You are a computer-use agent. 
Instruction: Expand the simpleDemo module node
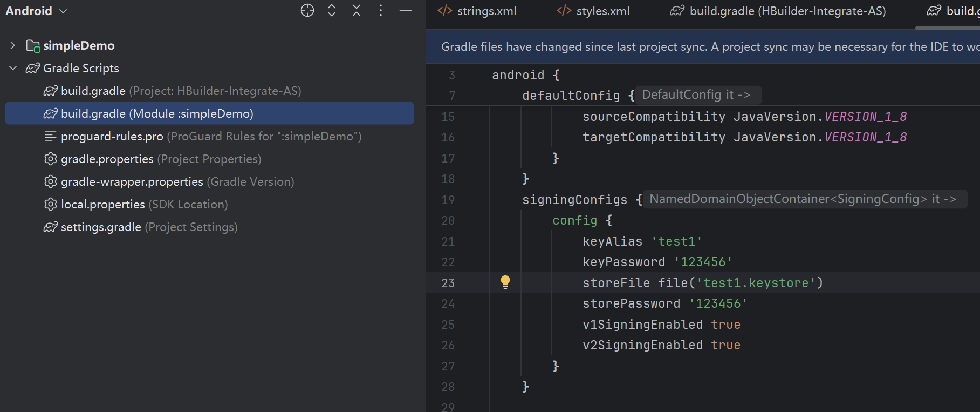click(x=13, y=45)
